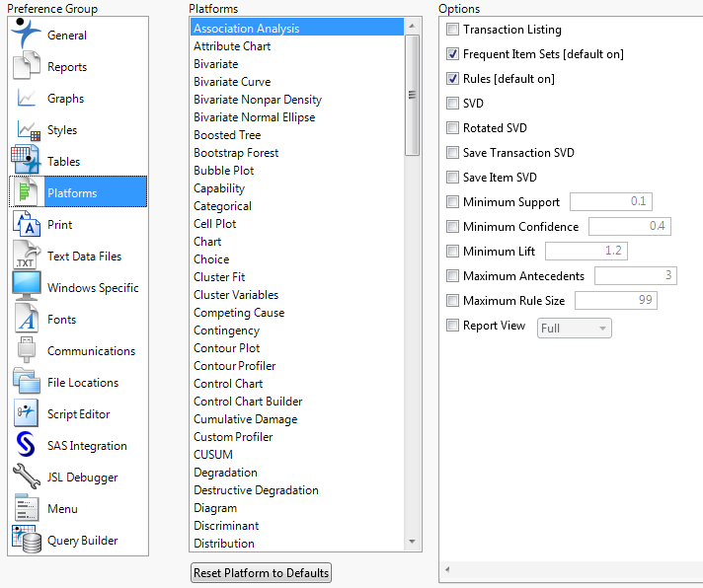703x588 pixels.
Task: Select Contour Profiler platform
Action: pyautogui.click(x=297, y=366)
